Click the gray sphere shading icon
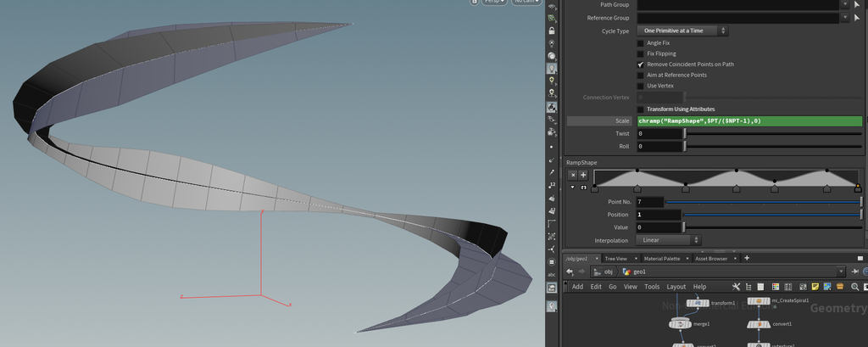The image size is (868, 347). point(551,56)
